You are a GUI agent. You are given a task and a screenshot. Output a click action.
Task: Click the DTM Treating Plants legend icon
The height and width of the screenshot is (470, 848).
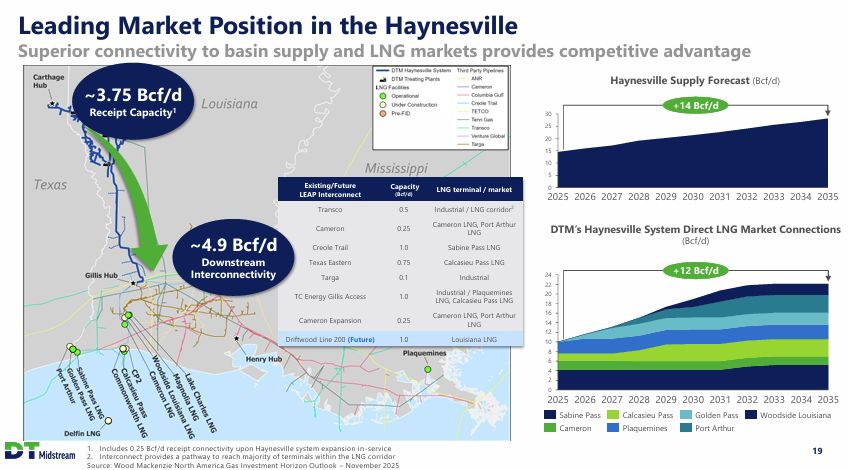382,79
